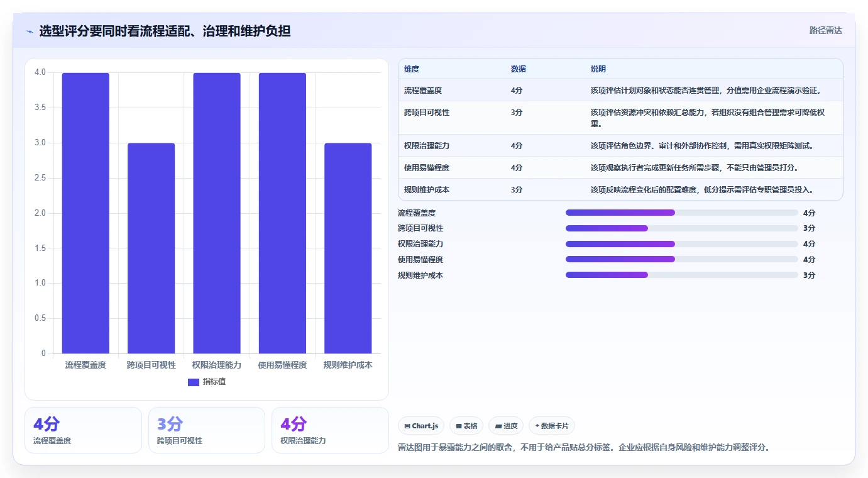
Task: Click the 4分 流程覆盖度 data card
Action: tap(83, 430)
